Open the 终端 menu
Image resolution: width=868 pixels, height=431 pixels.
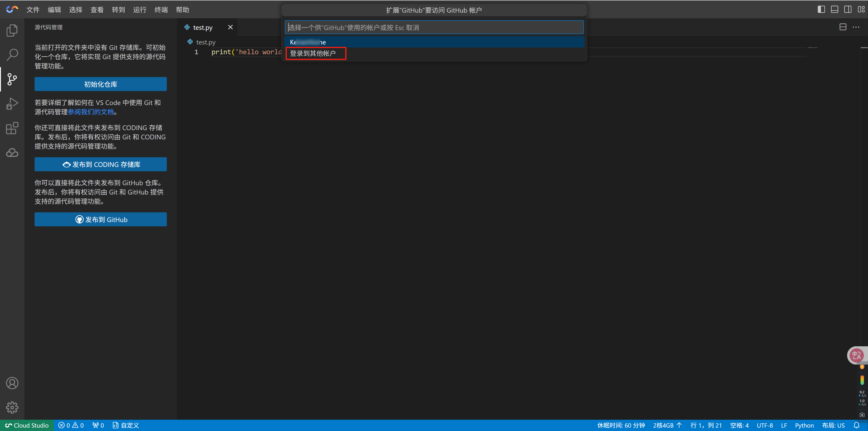[x=161, y=10]
